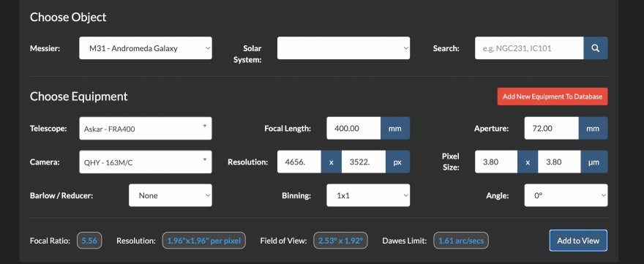
Task: Click the horizontal resolution 4656 field
Action: (x=299, y=162)
